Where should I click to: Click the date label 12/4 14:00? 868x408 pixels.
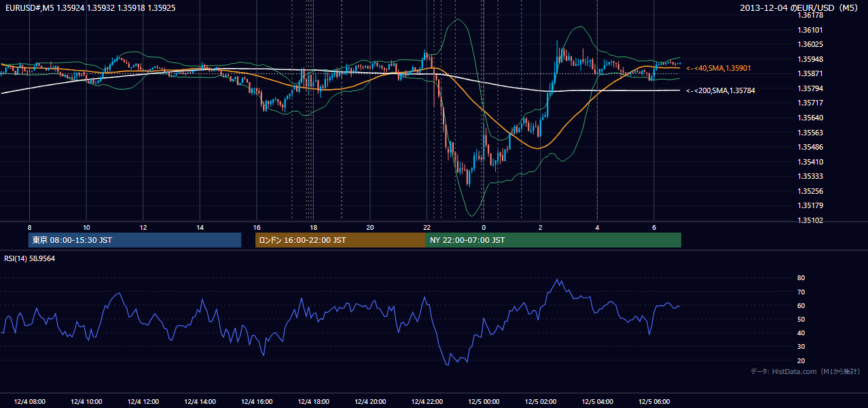coord(200,402)
